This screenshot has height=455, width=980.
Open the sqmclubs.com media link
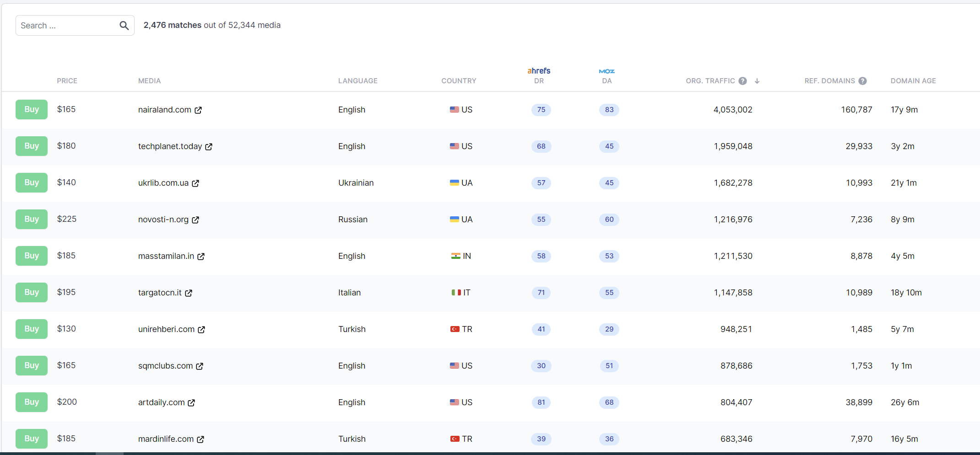click(x=165, y=366)
